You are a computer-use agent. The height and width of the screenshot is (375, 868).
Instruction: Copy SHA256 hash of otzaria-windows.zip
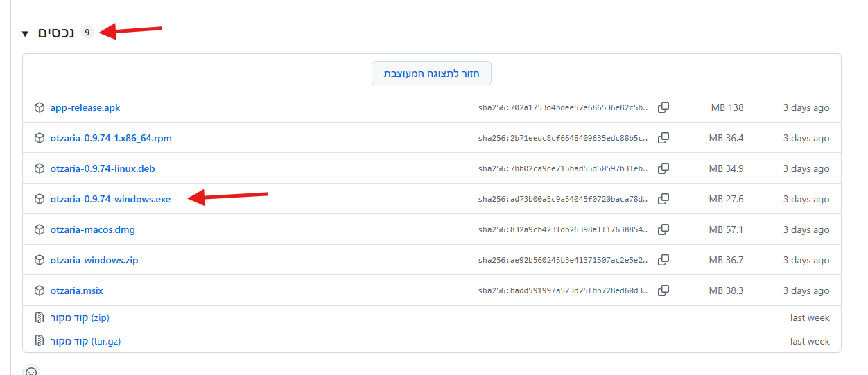tap(663, 260)
